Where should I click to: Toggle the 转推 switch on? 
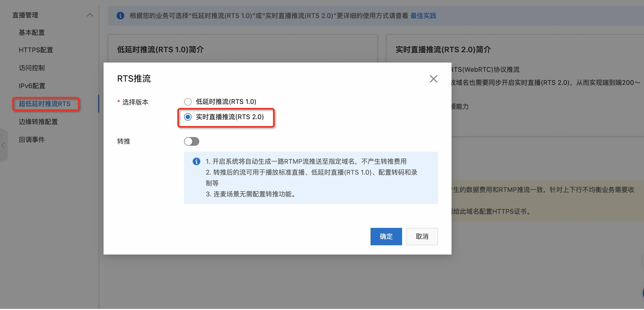(x=192, y=141)
